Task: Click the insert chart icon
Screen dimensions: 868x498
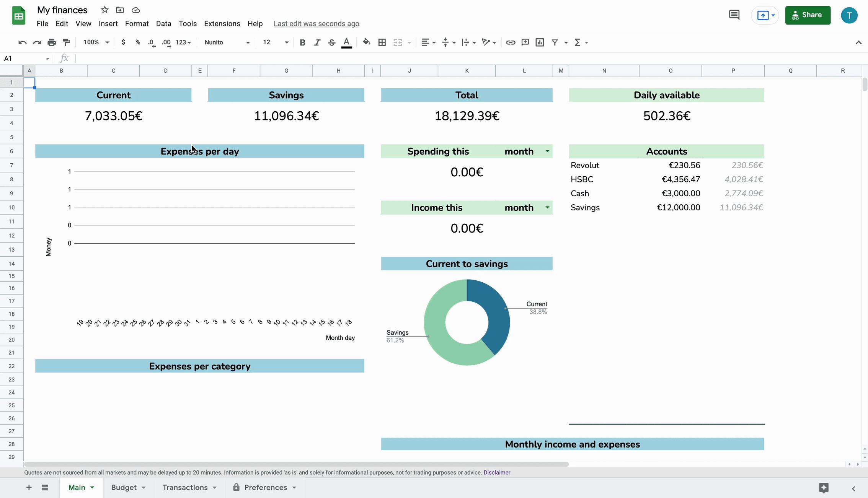Action: (540, 42)
